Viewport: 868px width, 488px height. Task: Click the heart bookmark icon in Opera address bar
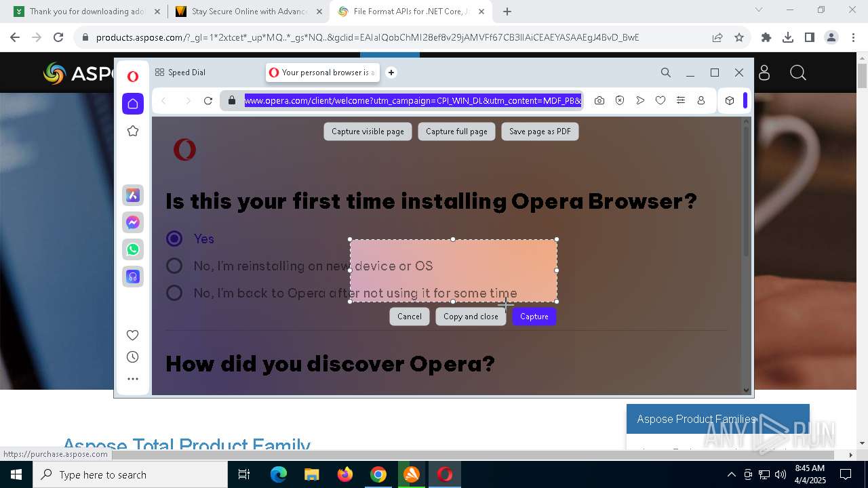660,100
